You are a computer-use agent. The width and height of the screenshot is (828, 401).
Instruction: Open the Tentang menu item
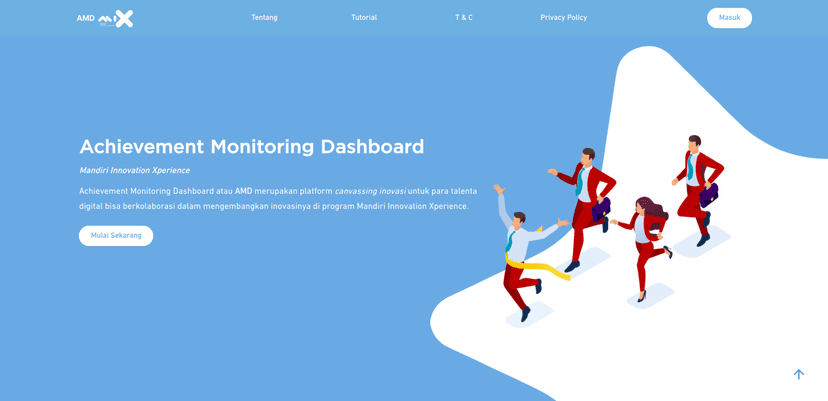[x=264, y=18]
